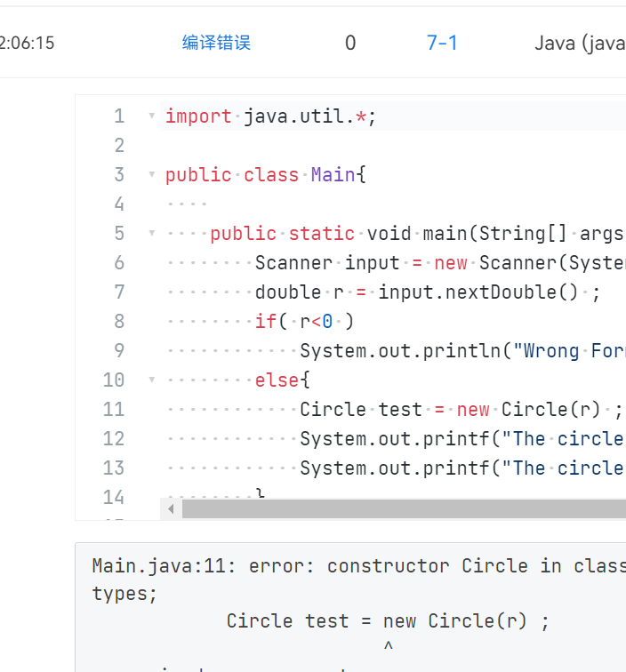This screenshot has width=626, height=672.
Task: Click the code editor horizontal scrollbar thumb
Action: click(400, 509)
